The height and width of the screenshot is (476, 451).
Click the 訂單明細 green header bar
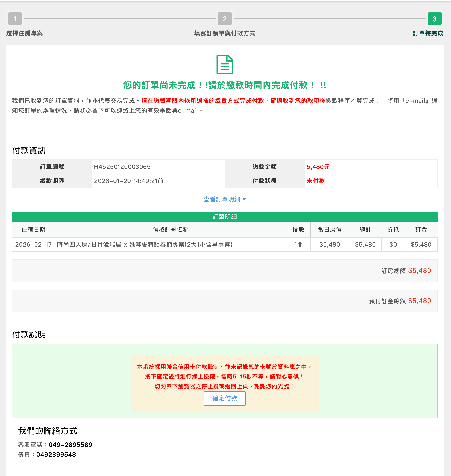pyautogui.click(x=225, y=217)
